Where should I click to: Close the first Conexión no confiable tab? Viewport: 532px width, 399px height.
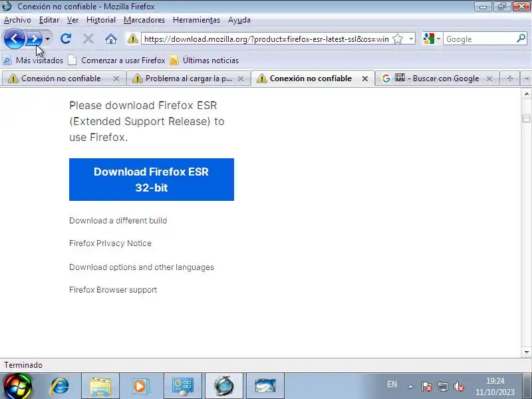click(116, 78)
